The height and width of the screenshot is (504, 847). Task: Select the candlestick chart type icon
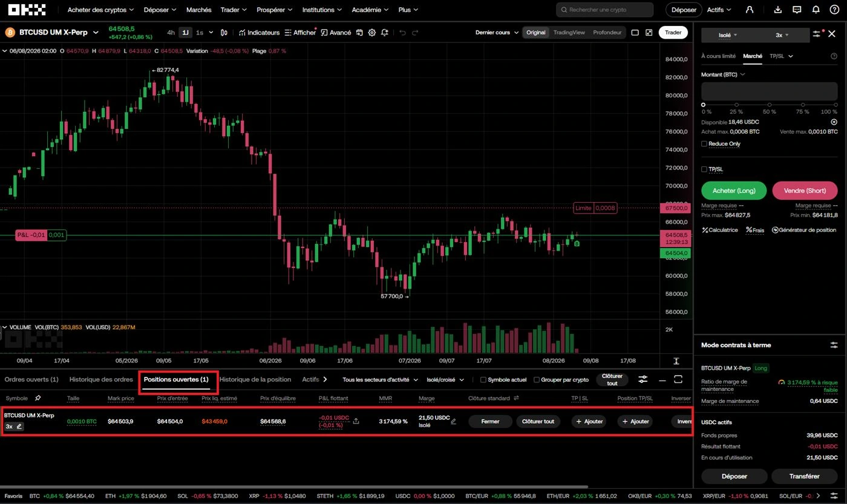coord(224,33)
